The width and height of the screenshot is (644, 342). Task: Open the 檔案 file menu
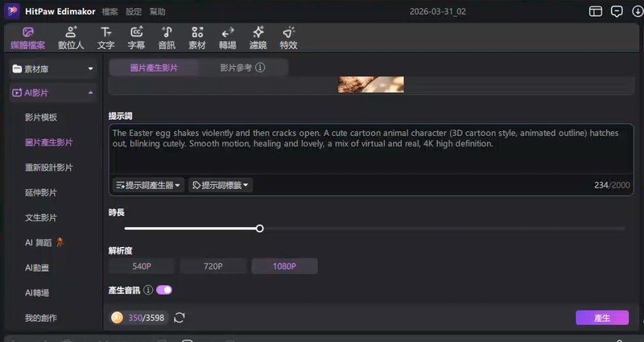coord(109,11)
